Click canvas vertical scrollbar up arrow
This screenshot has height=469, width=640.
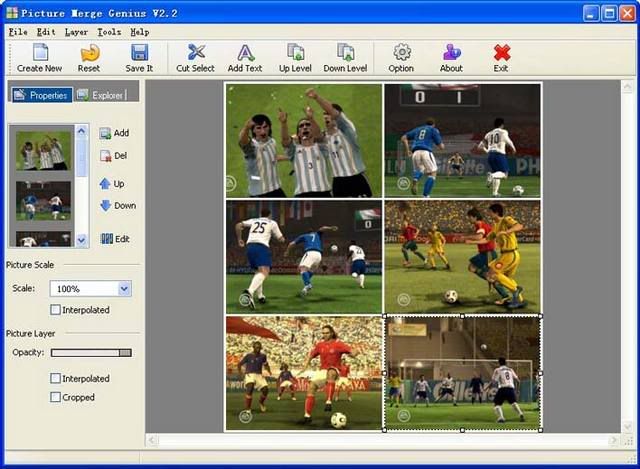click(627, 86)
